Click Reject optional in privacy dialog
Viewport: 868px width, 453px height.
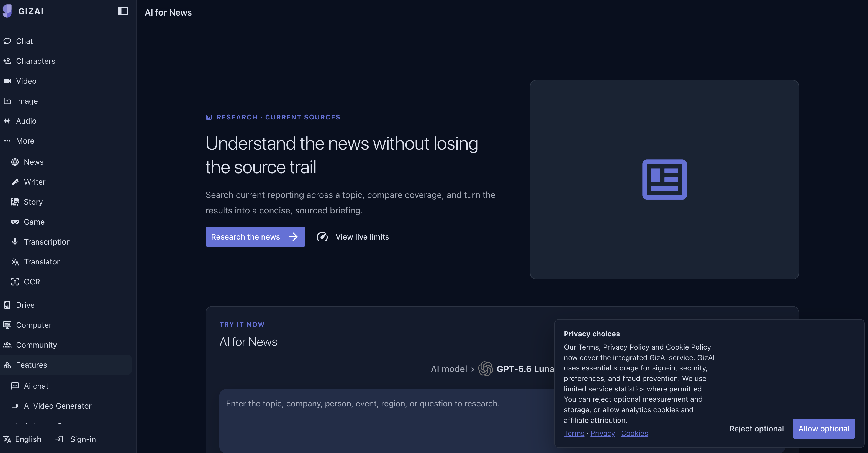(756, 428)
